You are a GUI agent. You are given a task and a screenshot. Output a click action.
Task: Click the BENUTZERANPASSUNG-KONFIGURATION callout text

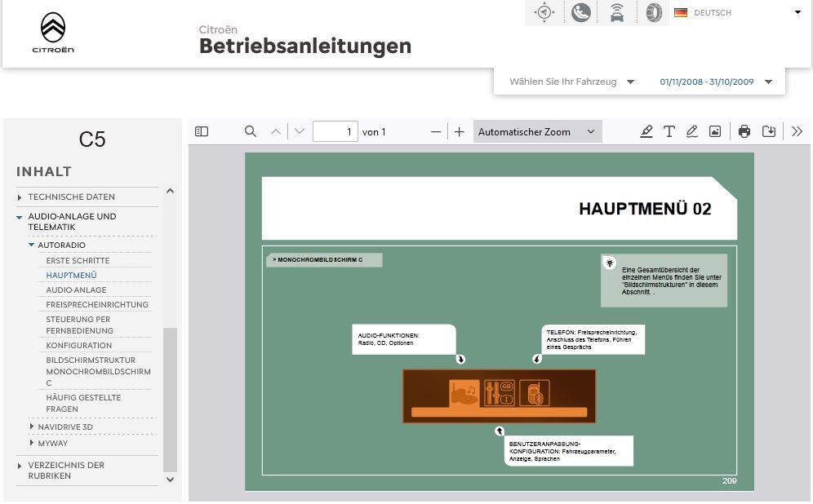562,451
